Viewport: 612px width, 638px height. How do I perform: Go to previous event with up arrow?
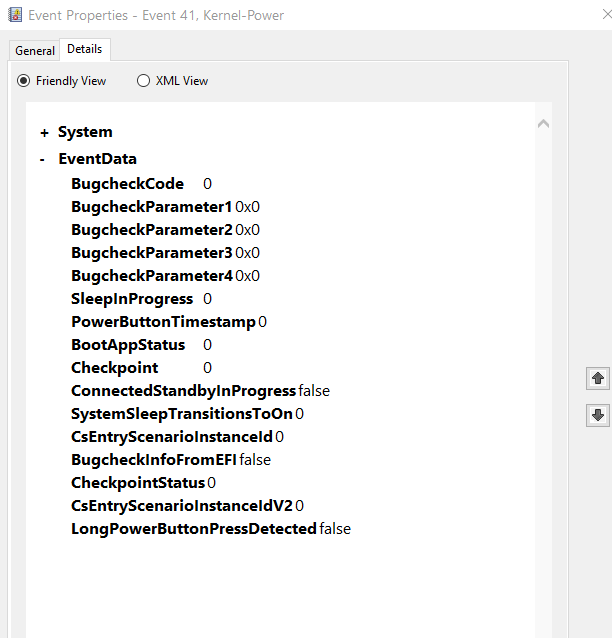[598, 378]
